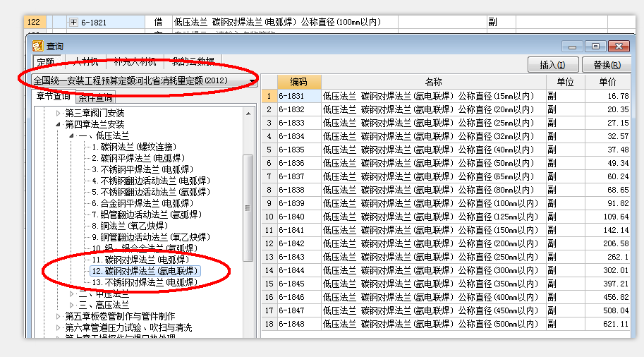
Task: Select 2. 碳钢平焊法兰(电弧焊) tree item
Action: point(138,158)
